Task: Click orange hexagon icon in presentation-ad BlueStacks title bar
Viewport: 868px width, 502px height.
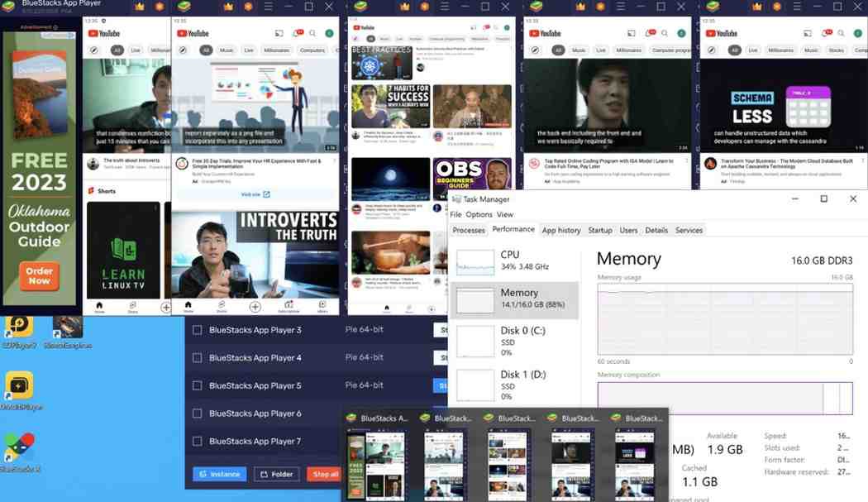Action: [x=249, y=7]
